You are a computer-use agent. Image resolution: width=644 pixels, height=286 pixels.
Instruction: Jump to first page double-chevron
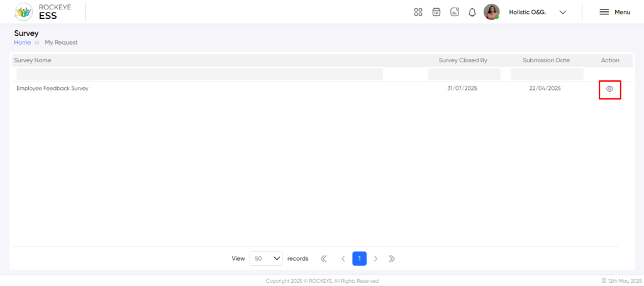coord(323,258)
